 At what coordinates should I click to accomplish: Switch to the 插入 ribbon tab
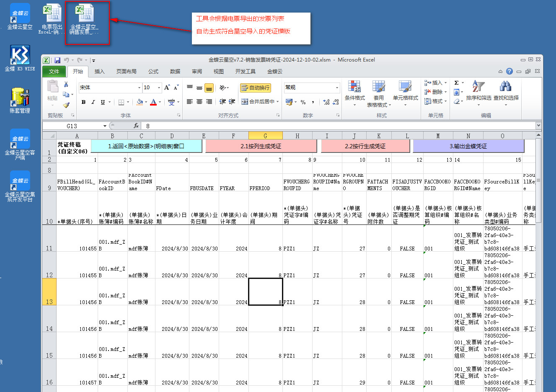(100, 72)
